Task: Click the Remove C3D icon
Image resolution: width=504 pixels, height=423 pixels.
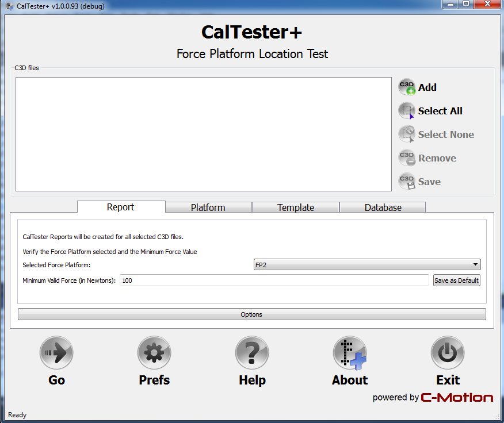Action: [407, 158]
